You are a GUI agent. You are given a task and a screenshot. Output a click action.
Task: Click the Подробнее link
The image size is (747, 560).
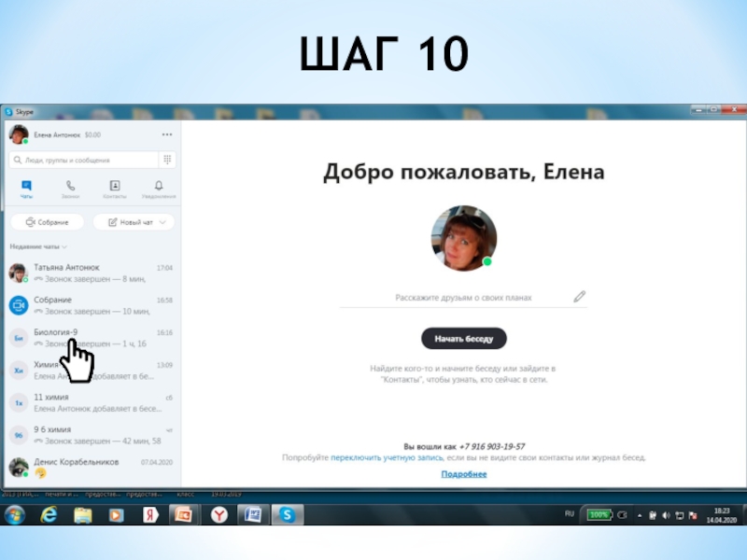pos(464,474)
